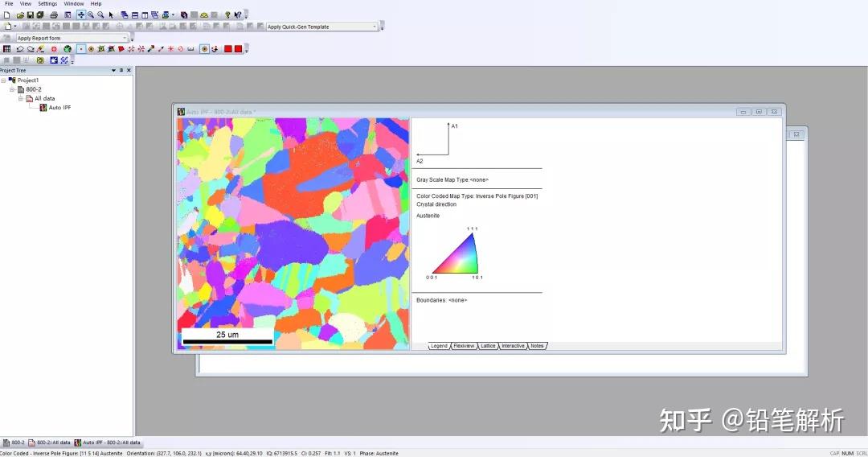Select the zoom in magnifier tool

(x=91, y=15)
